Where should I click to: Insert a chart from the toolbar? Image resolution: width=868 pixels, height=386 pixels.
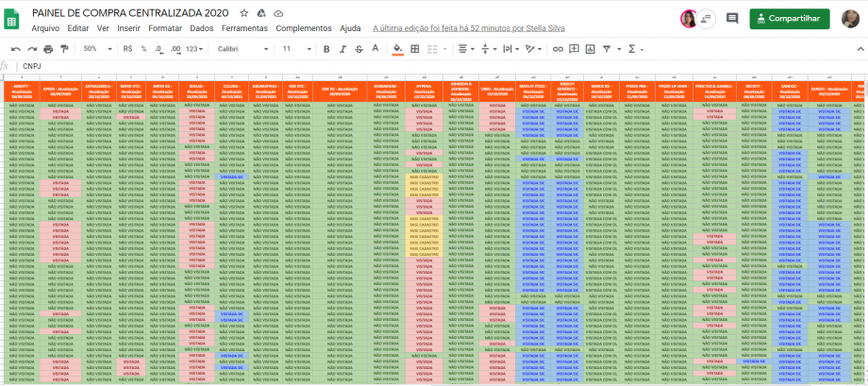coord(590,48)
